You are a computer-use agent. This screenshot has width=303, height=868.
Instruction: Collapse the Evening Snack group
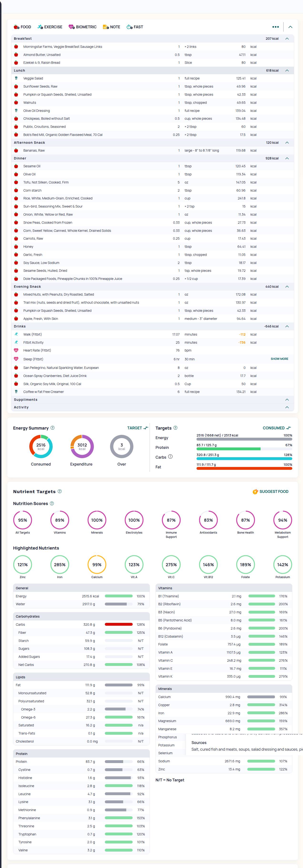click(287, 287)
